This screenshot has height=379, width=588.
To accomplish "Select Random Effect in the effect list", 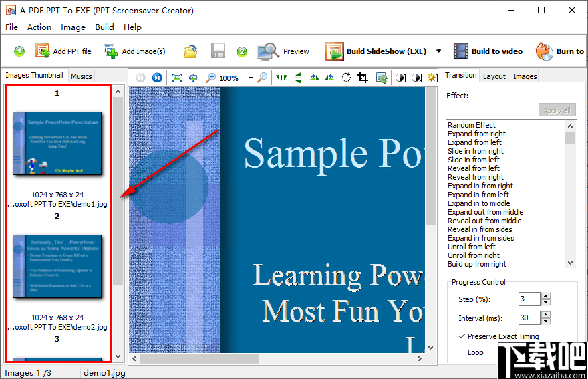I will tap(471, 125).
